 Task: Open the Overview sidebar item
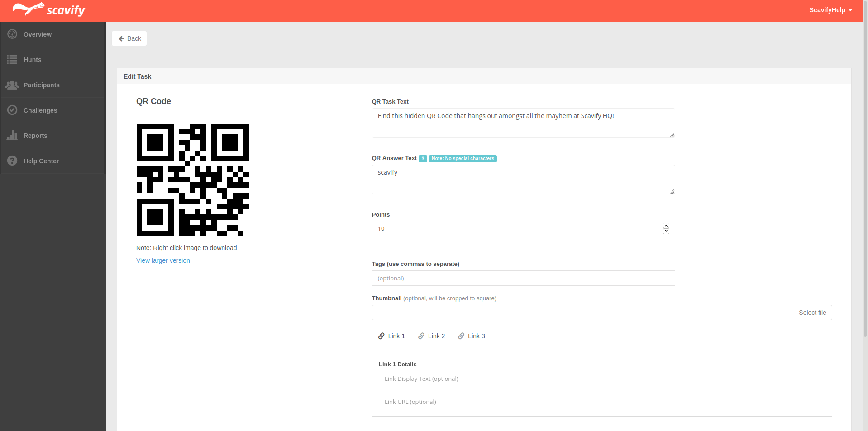[x=53, y=34]
